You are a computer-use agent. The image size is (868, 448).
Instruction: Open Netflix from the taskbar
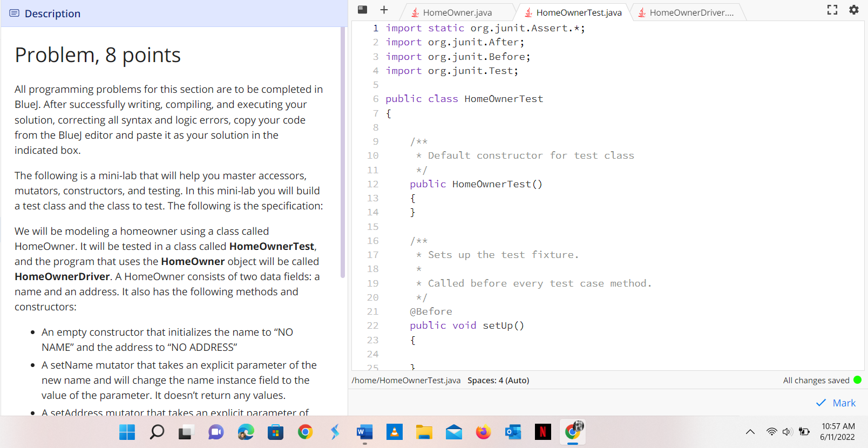(x=542, y=432)
